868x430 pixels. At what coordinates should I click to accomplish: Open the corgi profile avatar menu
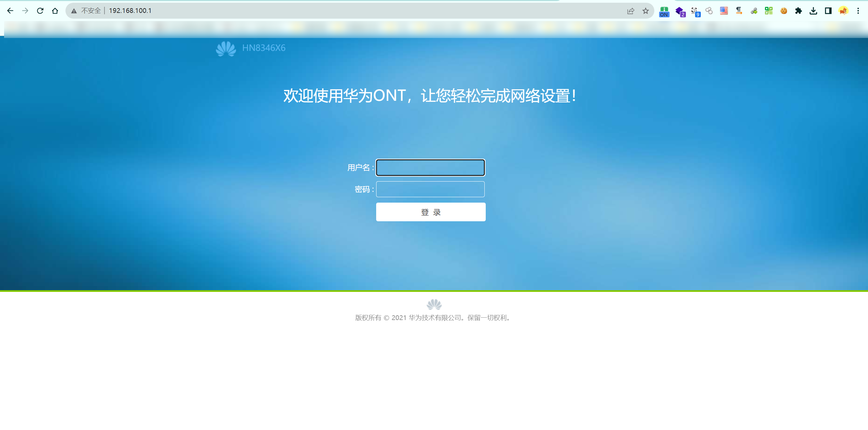[843, 11]
